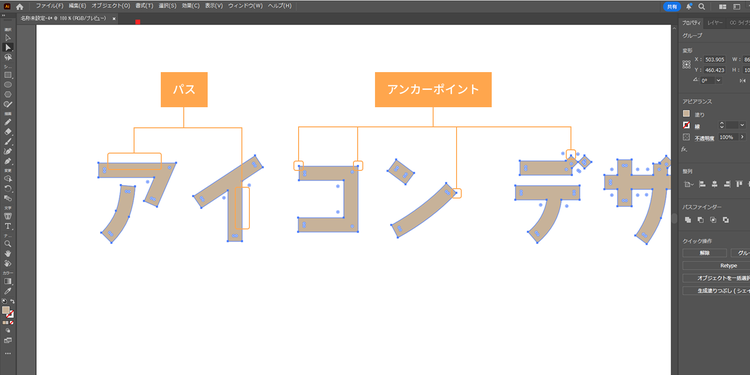This screenshot has height=375, width=750.
Task: Click the Retype button
Action: pyautogui.click(x=728, y=265)
